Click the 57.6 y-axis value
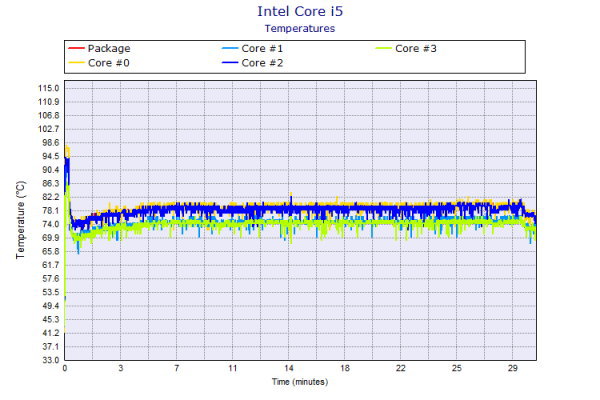 pos(51,279)
